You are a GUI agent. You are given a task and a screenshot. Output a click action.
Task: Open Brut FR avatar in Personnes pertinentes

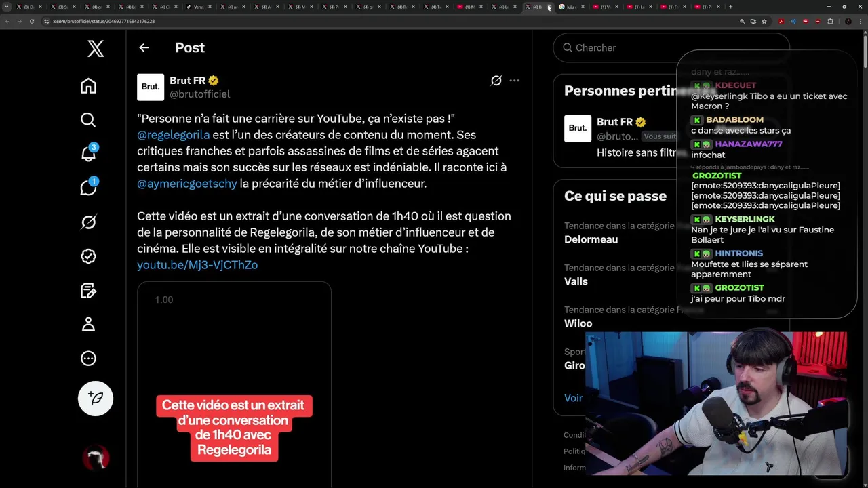(x=578, y=129)
